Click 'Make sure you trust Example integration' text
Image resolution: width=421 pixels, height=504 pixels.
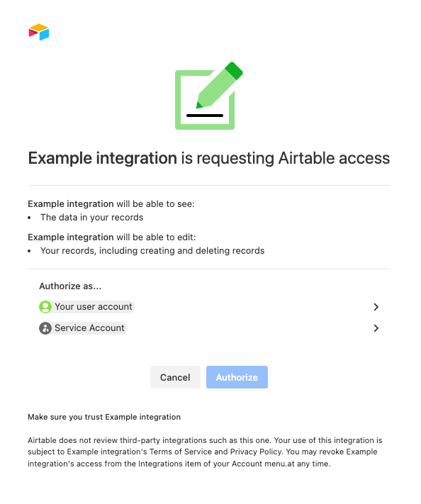104,417
